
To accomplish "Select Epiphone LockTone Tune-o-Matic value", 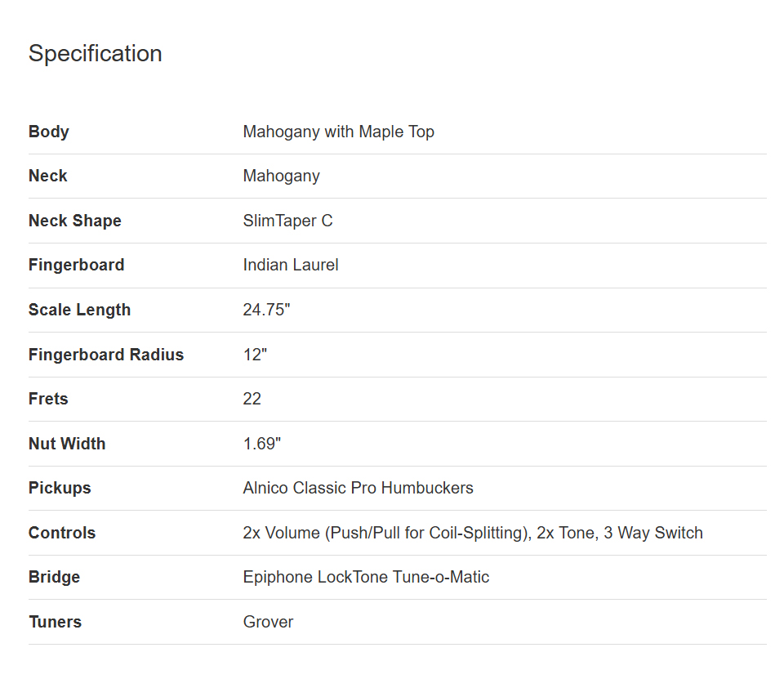I will [366, 577].
